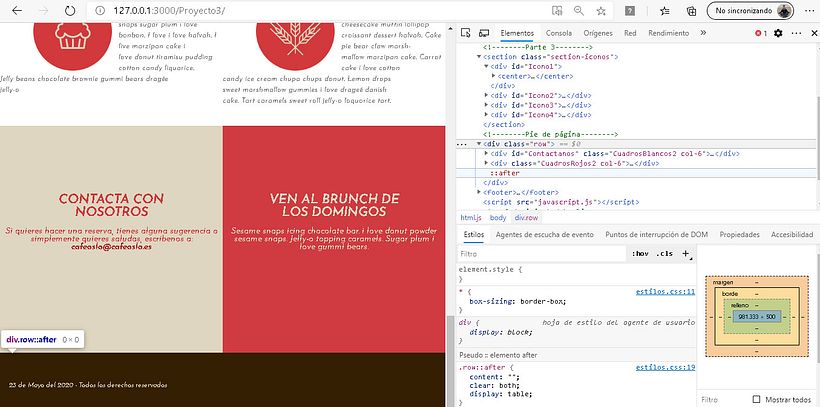Open DevTools settings gear
This screenshot has height=407, width=820.
click(x=778, y=33)
